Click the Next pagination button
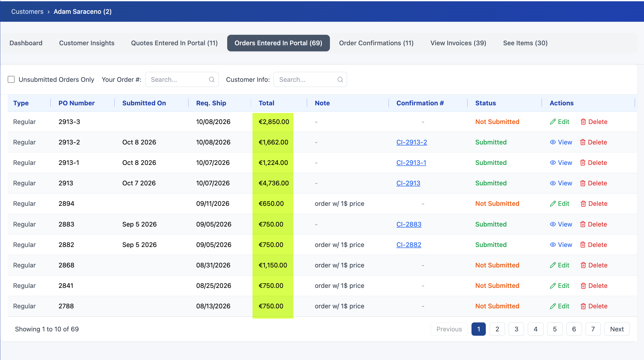 [x=617, y=329]
